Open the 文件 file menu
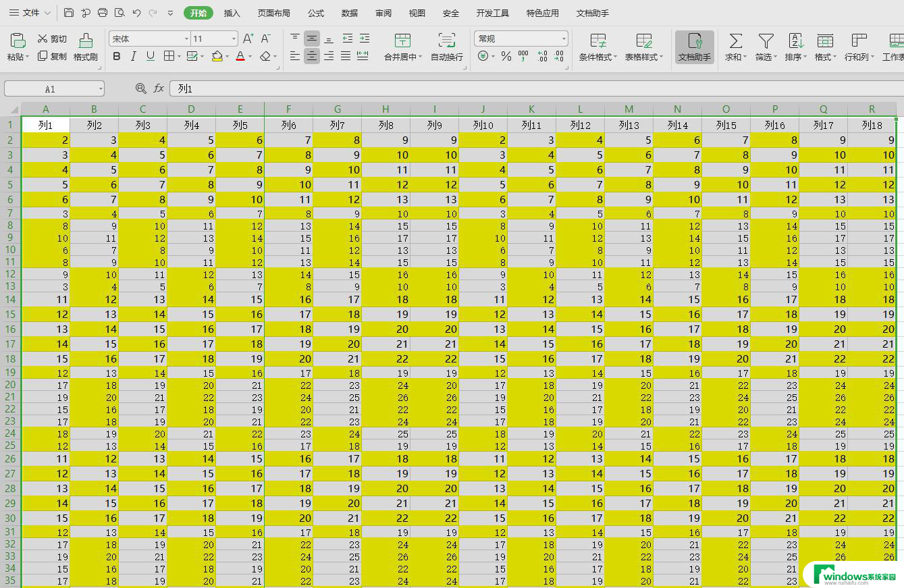The image size is (904, 588). coord(30,13)
